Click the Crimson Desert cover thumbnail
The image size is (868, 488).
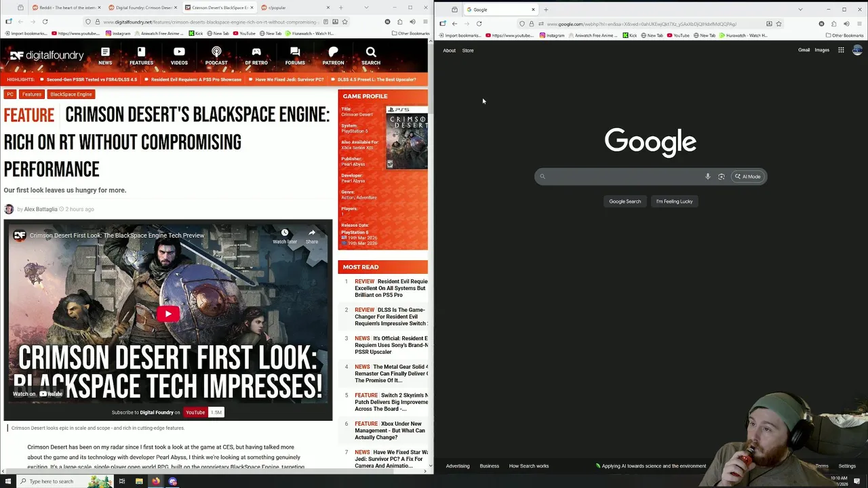407,138
